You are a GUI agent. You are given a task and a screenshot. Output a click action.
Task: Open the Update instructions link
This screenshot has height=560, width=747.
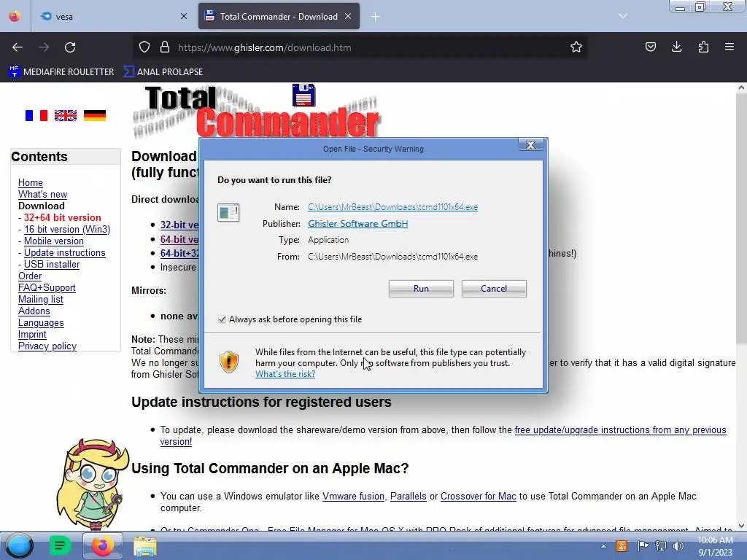(x=65, y=252)
